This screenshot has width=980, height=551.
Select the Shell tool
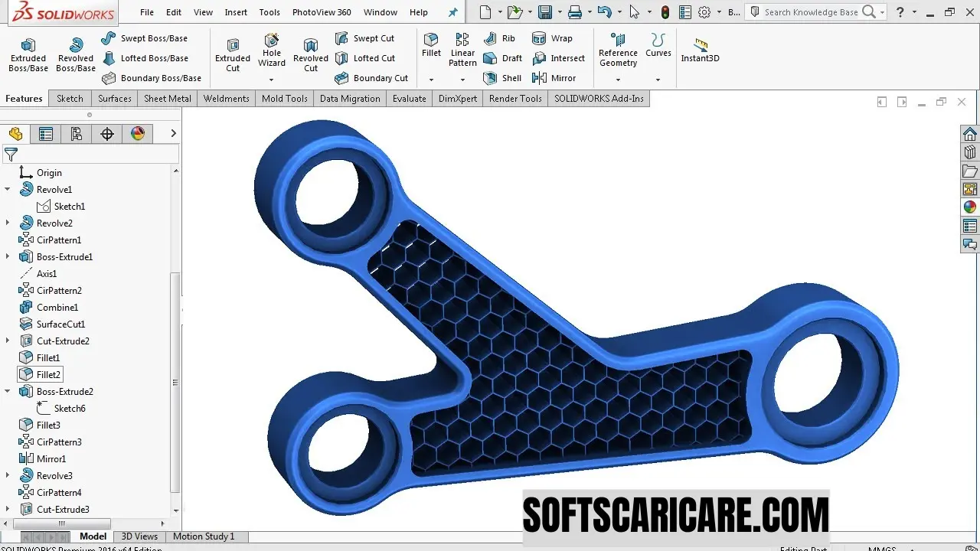(x=502, y=78)
